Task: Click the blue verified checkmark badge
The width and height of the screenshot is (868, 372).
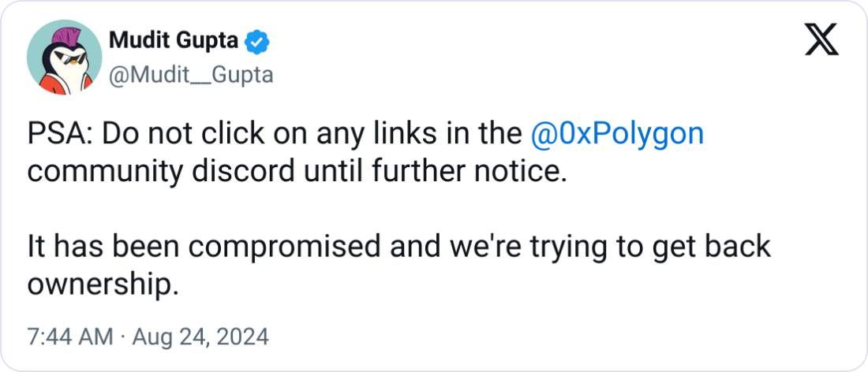Action: coord(257,42)
